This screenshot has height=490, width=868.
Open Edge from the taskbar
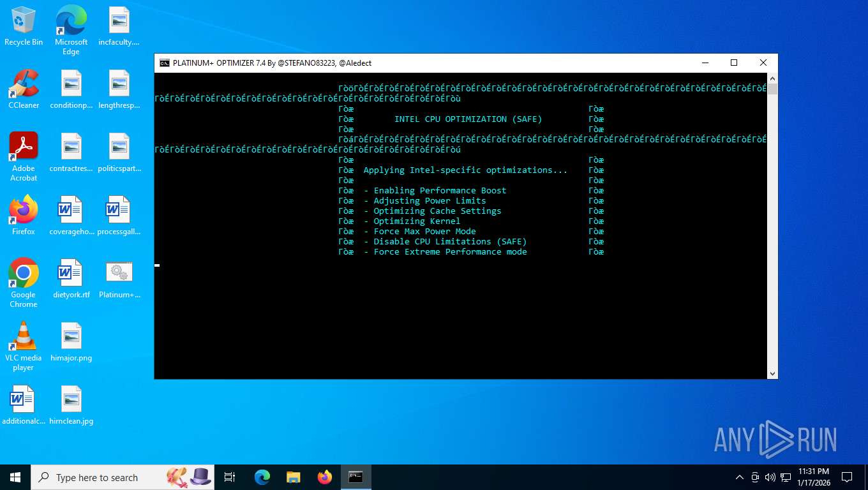point(262,477)
